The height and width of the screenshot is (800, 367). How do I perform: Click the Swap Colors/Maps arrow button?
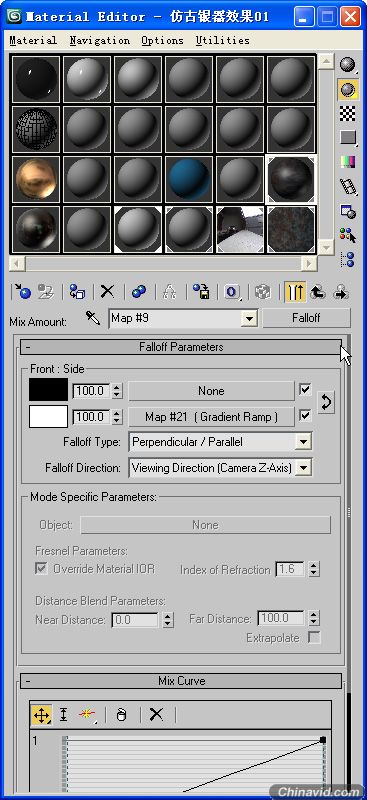(326, 403)
